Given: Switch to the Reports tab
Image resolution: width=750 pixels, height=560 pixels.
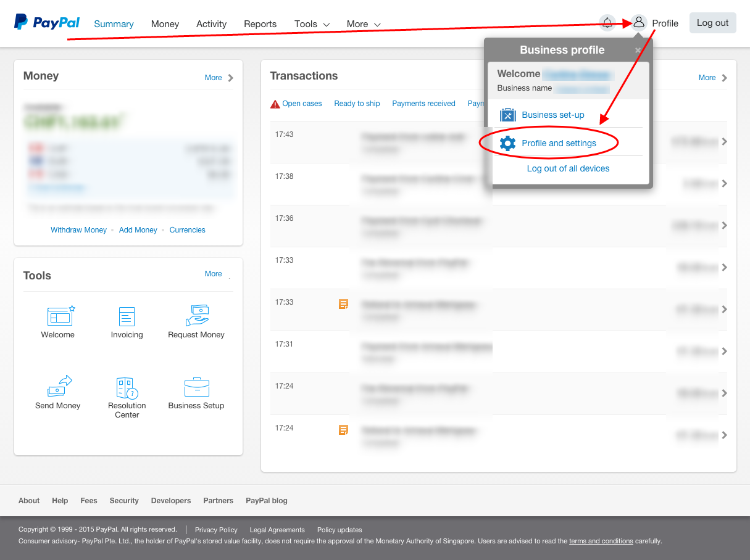Looking at the screenshot, I should pos(260,24).
